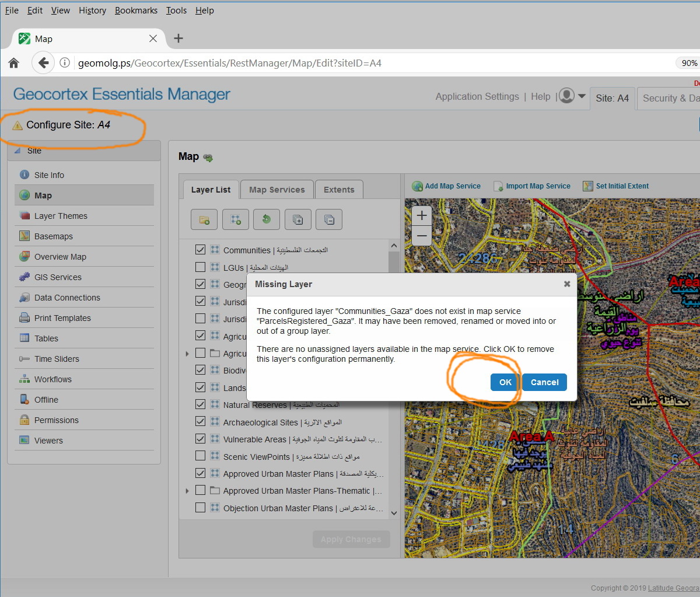The width and height of the screenshot is (700, 597).
Task: Open Time Sliders in the sidebar
Action: pyautogui.click(x=84, y=359)
